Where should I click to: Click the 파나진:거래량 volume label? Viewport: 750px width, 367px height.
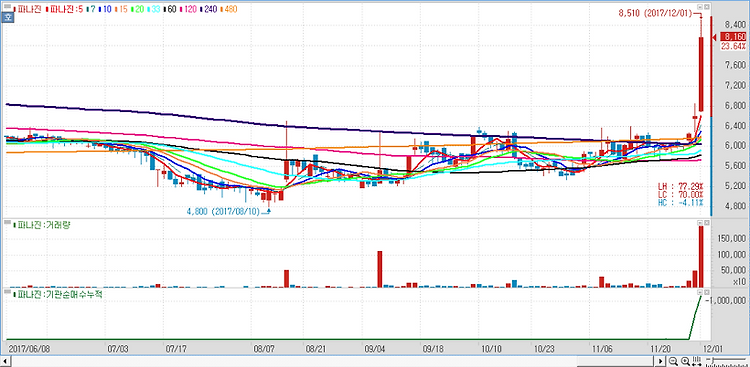pyautogui.click(x=44, y=225)
